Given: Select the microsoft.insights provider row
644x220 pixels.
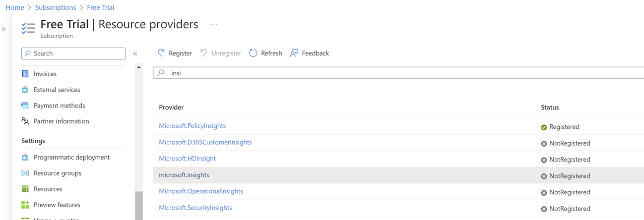Looking at the screenshot, I should 398,175.
